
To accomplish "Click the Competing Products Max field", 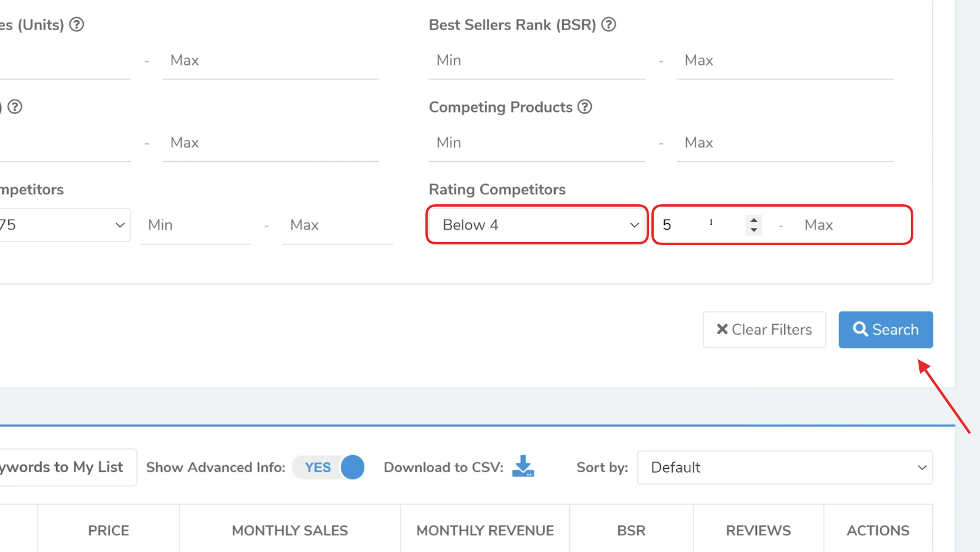I will coord(785,142).
